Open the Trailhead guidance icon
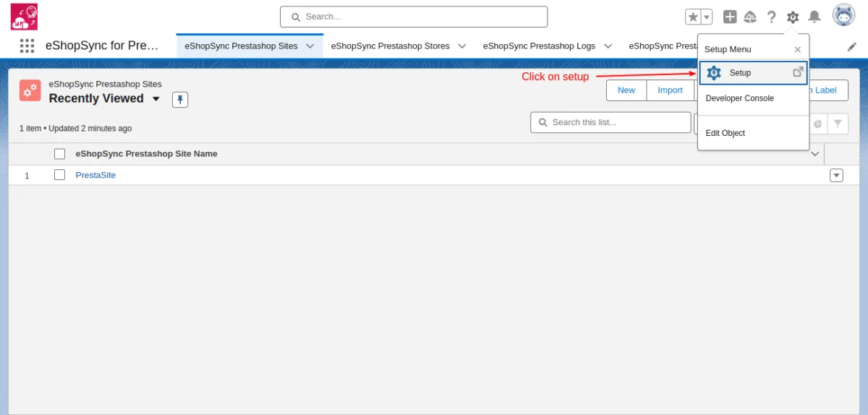868x415 pixels. tap(750, 17)
